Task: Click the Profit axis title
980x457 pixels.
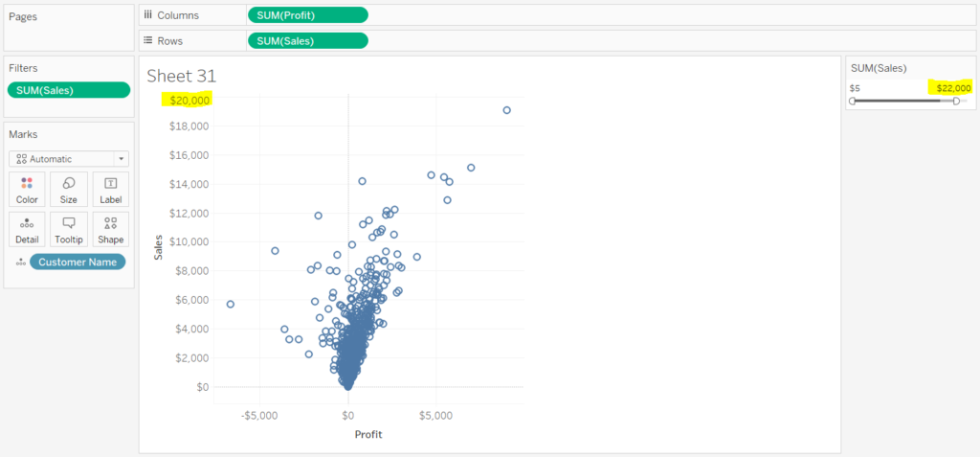Action: pos(368,434)
